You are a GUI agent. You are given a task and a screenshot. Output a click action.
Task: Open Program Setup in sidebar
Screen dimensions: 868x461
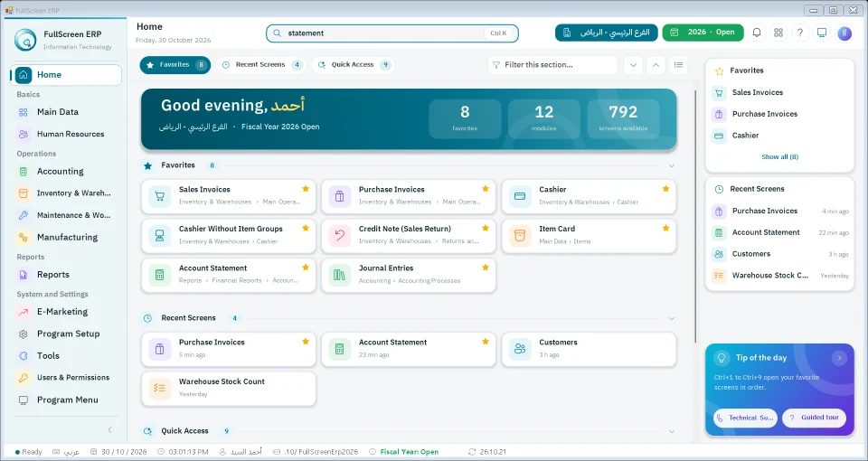point(66,334)
